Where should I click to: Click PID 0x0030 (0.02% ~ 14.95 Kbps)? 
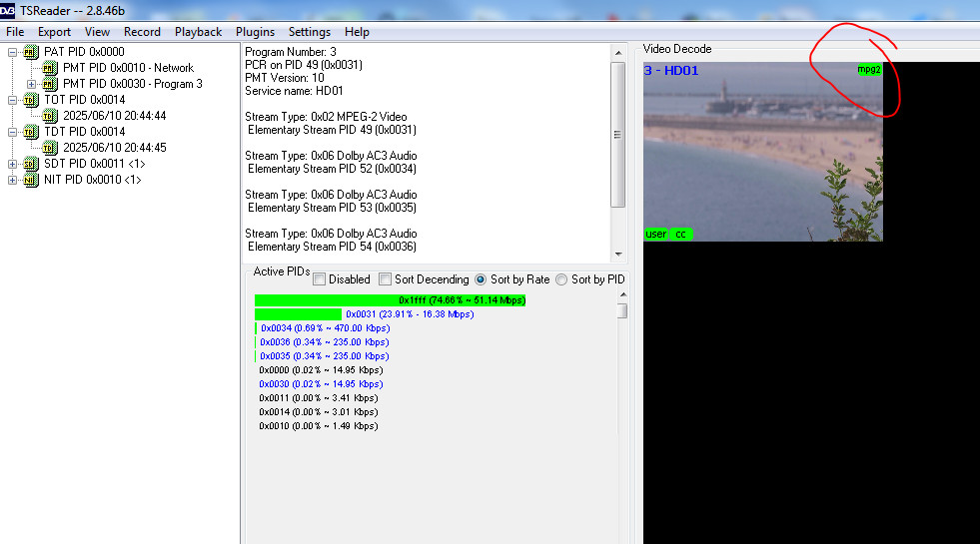click(321, 384)
